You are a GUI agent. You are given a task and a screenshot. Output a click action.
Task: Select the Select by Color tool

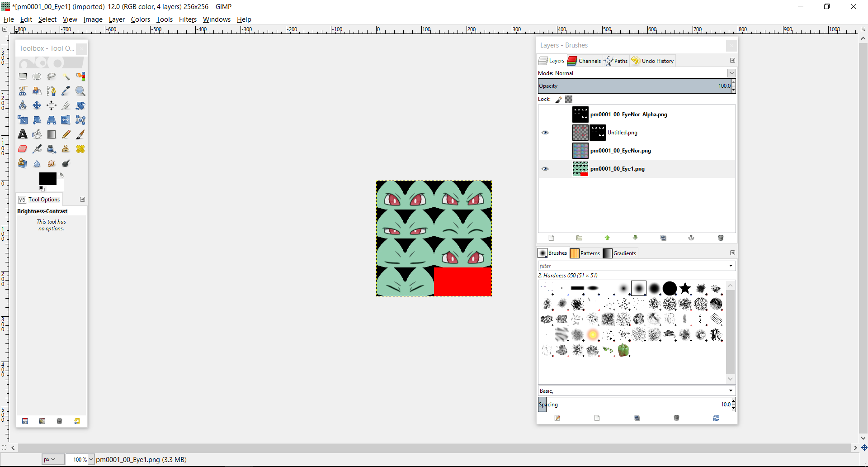(80, 76)
